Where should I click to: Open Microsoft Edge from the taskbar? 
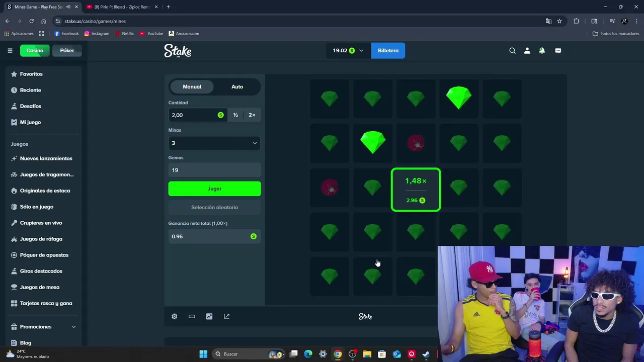point(308,354)
